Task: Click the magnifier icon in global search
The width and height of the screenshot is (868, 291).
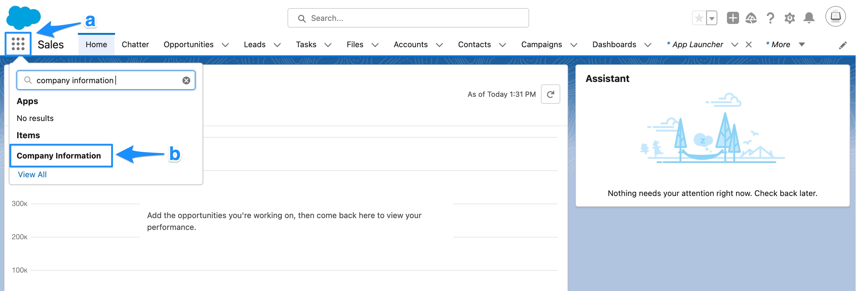Action: [x=302, y=18]
